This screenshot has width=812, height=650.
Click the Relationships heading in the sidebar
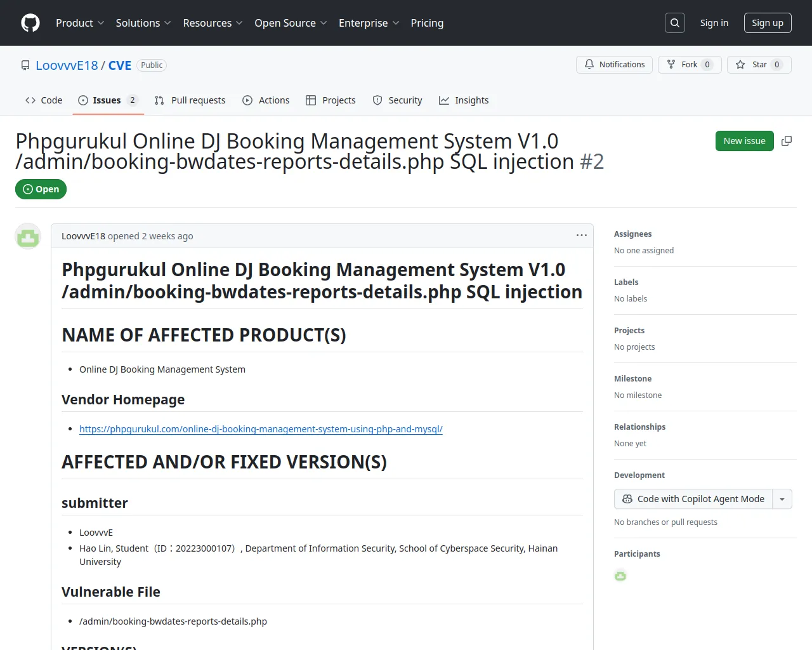639,427
